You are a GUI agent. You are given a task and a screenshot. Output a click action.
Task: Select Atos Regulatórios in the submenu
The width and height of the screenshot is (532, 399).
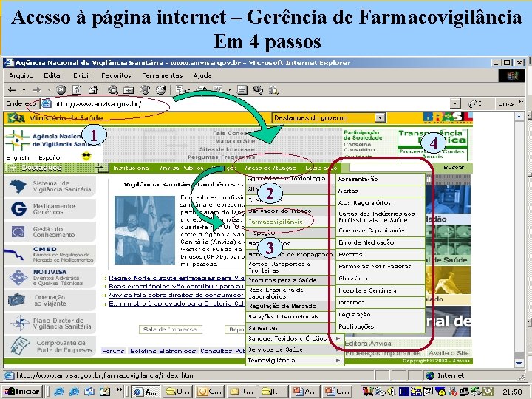[381, 202]
